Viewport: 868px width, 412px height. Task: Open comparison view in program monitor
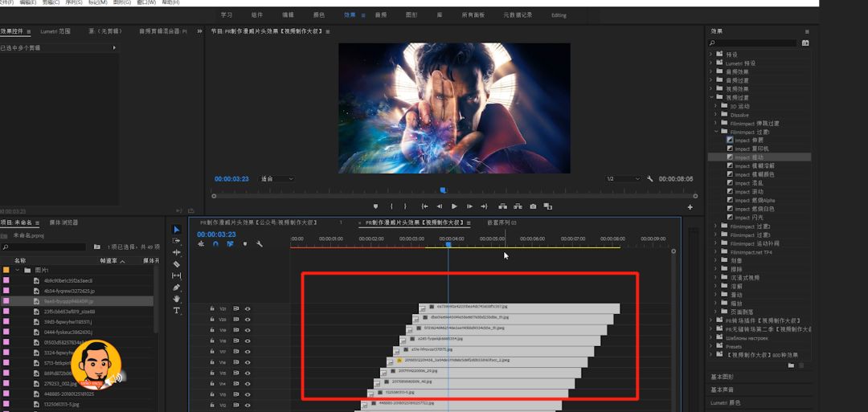[547, 206]
